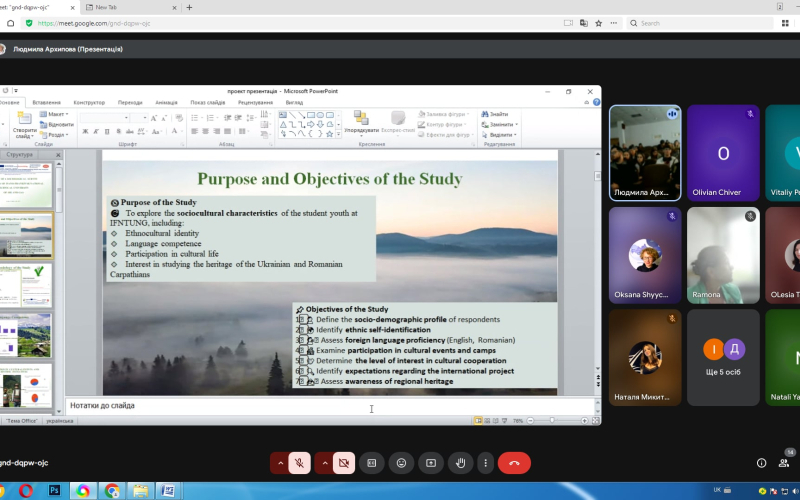
Task: Toggle bookmark star in address bar
Action: tap(598, 23)
